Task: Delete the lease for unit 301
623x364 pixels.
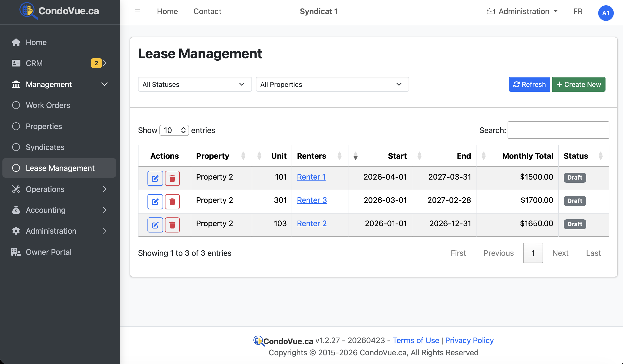Action: [172, 201]
